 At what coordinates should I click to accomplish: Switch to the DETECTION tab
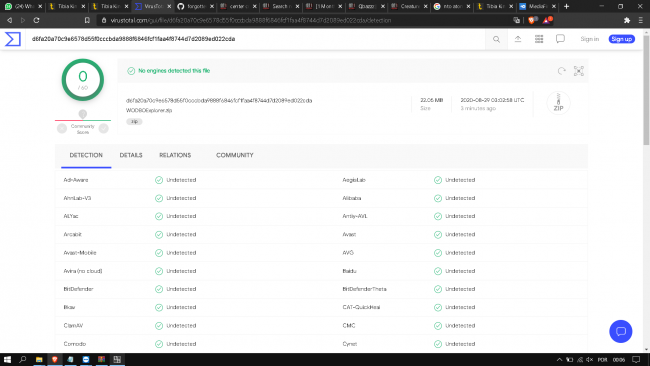click(86, 155)
